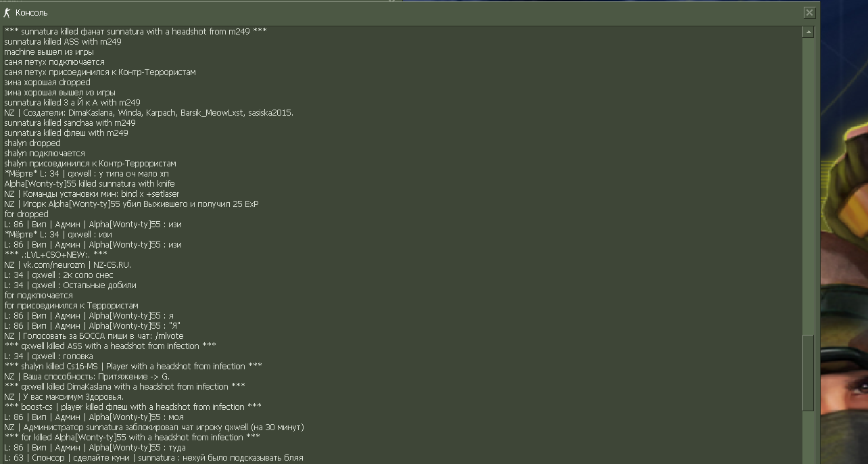This screenshot has width=868, height=464.
Task: Click the 'qxwell : головка' chat message
Action: click(49, 356)
